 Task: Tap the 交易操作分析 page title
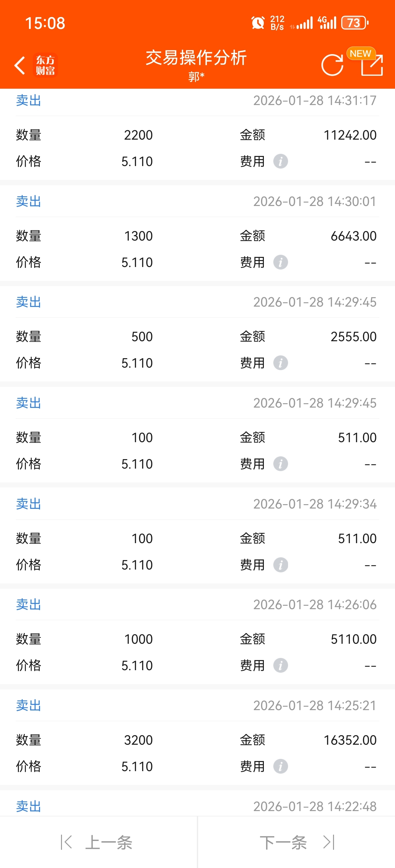click(x=196, y=58)
